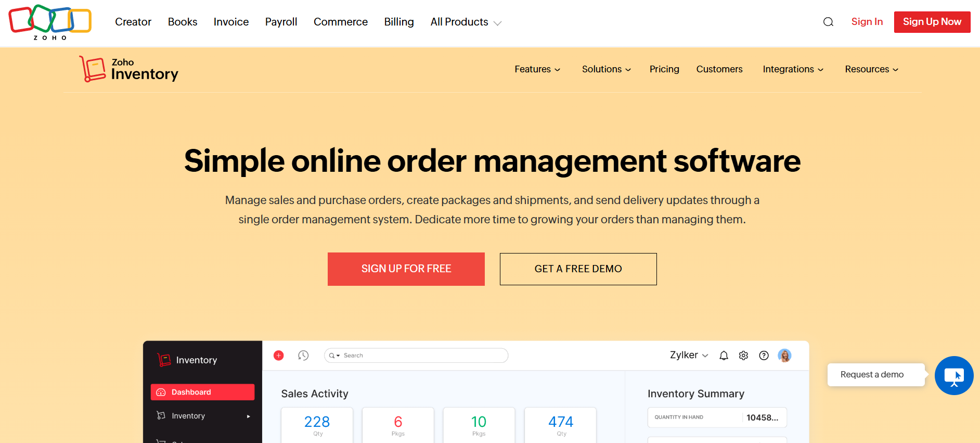This screenshot has width=980, height=443.
Task: Click SIGN UP FOR FREE button
Action: tap(406, 269)
